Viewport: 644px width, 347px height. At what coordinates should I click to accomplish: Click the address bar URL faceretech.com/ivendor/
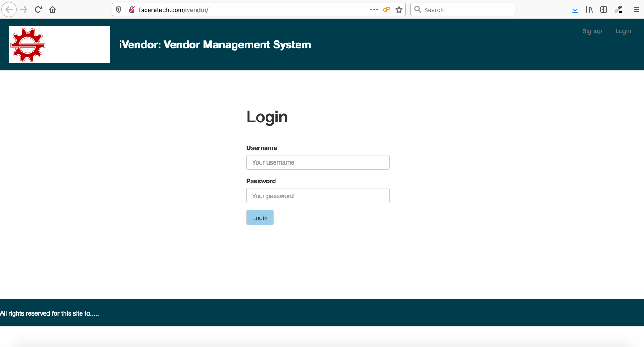tap(174, 10)
